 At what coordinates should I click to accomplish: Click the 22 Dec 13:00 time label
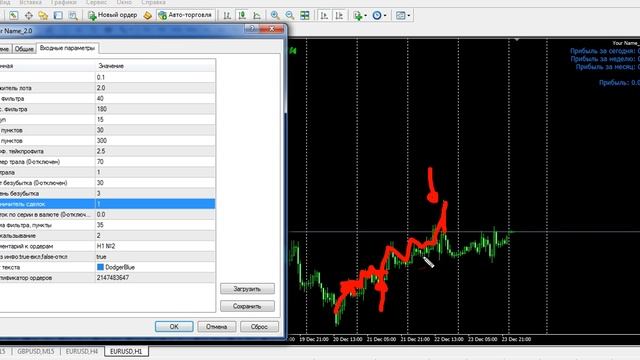click(x=449, y=339)
